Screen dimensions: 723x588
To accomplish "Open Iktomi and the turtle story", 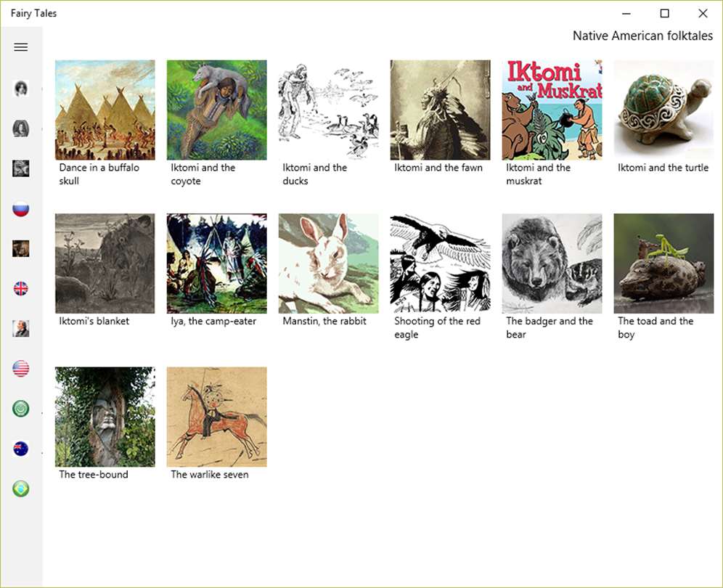I will [663, 110].
